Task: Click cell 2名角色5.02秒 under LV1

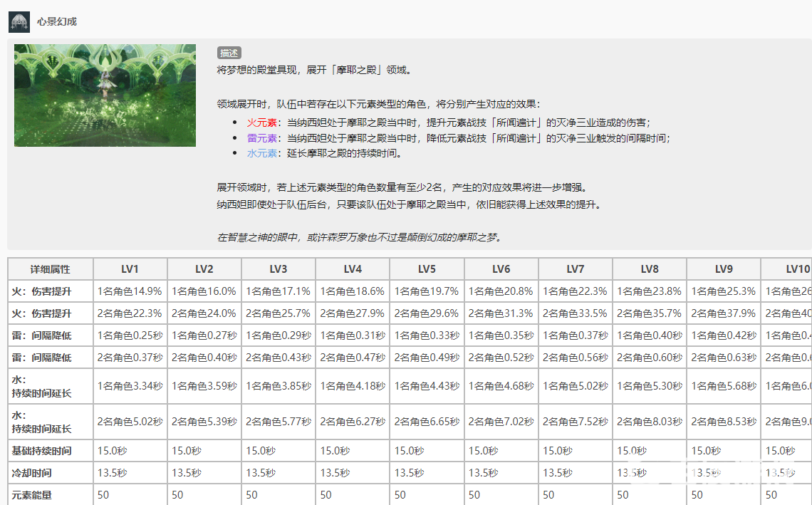Action: pyautogui.click(x=130, y=422)
